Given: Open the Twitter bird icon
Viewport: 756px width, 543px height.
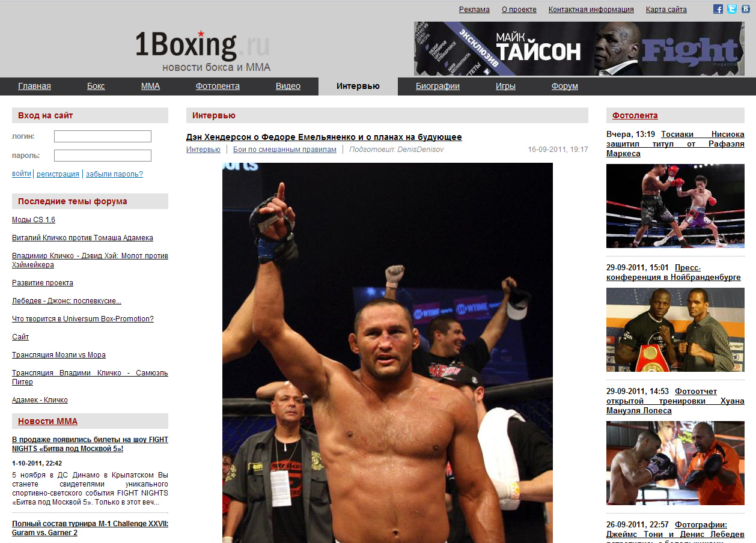Looking at the screenshot, I should point(732,9).
